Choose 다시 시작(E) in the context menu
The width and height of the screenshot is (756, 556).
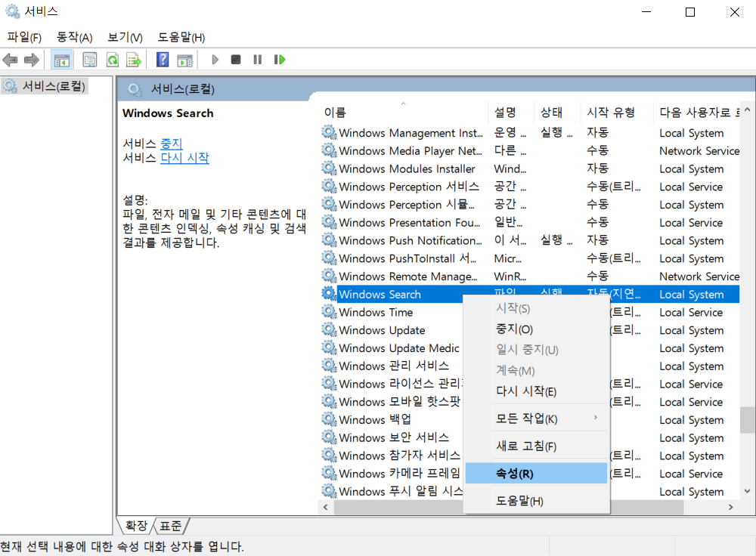(536, 391)
